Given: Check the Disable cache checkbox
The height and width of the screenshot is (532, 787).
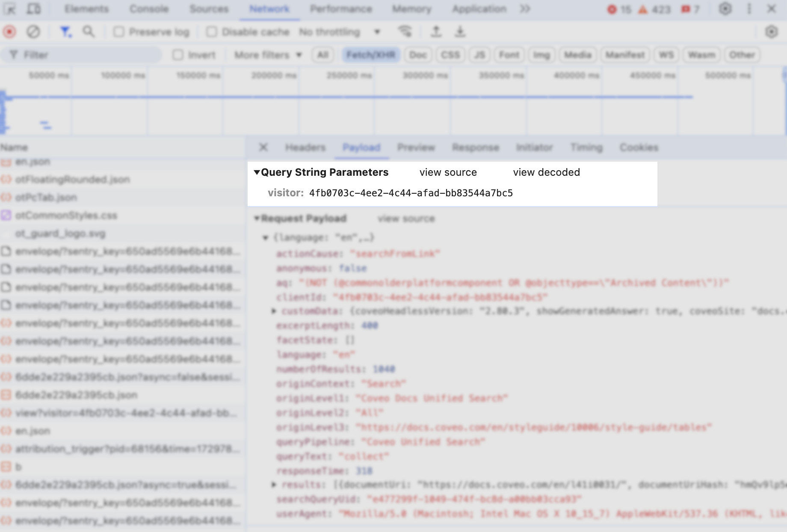Looking at the screenshot, I should (x=212, y=31).
